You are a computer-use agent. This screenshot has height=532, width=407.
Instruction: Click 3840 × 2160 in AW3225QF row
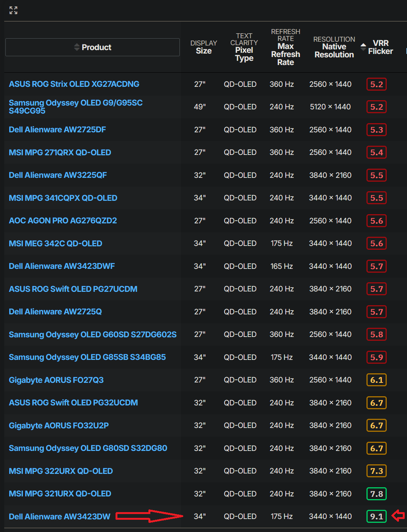[x=330, y=175]
